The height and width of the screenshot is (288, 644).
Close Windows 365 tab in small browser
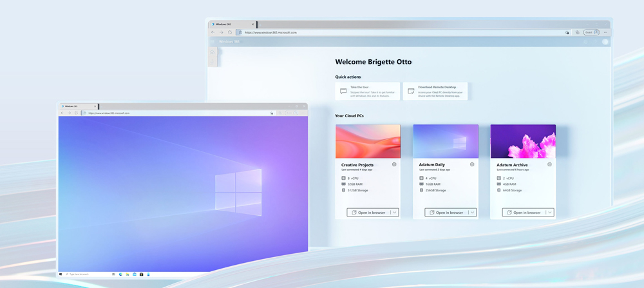95,106
